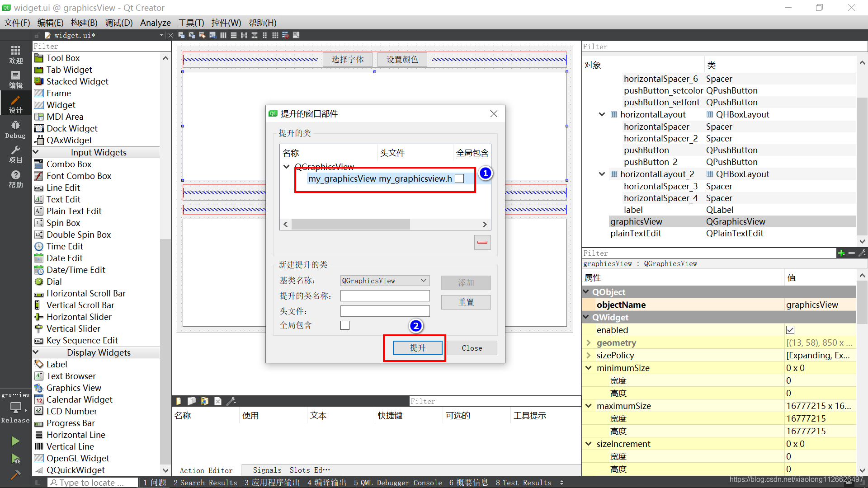Collapse the QGraphicsView tree node in dialog

(x=286, y=167)
